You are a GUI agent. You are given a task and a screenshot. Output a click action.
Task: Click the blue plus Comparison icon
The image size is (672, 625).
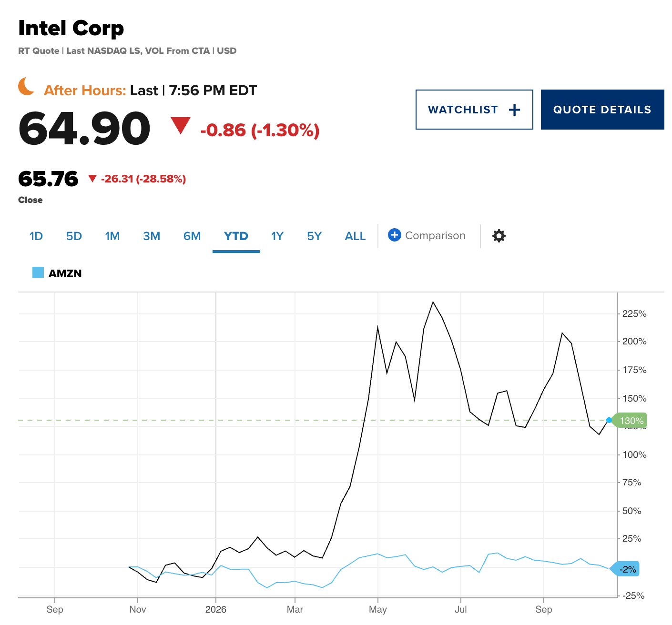pos(395,235)
